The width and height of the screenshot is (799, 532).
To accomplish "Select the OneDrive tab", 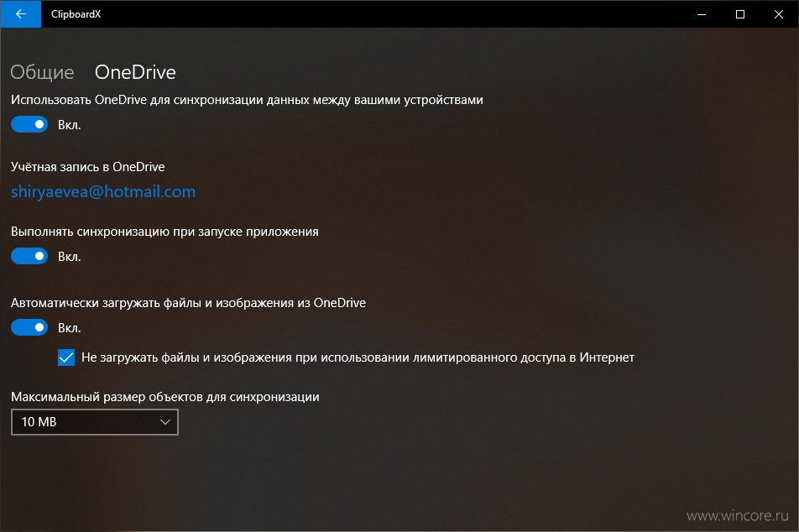I will click(x=135, y=72).
